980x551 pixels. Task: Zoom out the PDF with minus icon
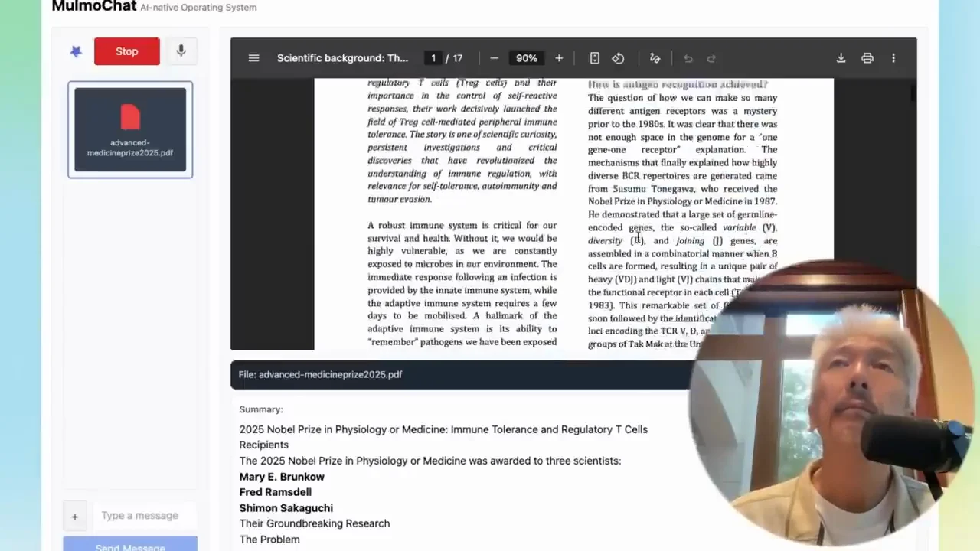(x=494, y=58)
